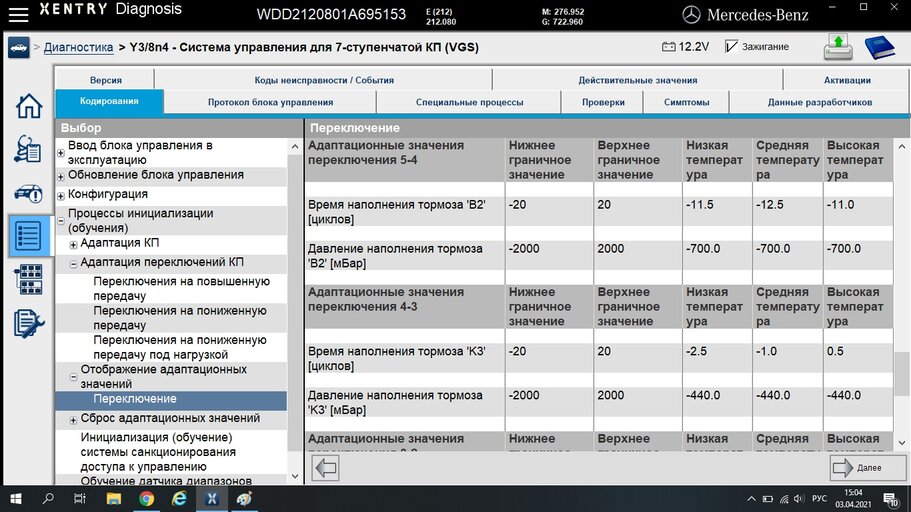Click the values table scrollbar down arrow
The width and height of the screenshot is (911, 512).
click(902, 443)
